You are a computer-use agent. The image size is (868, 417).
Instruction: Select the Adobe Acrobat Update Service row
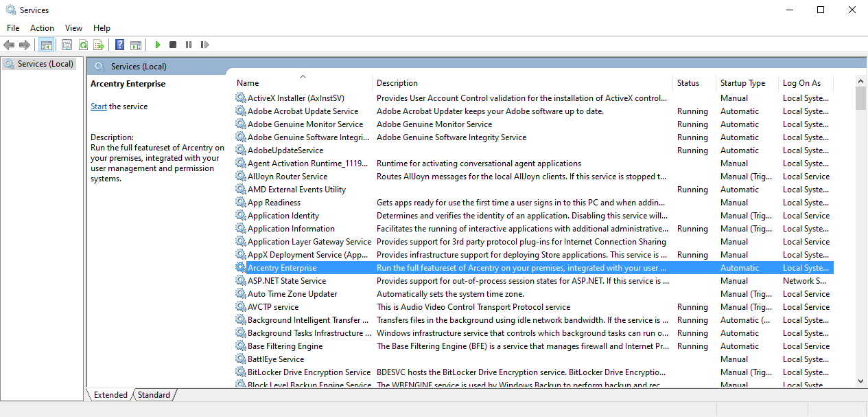pos(534,111)
